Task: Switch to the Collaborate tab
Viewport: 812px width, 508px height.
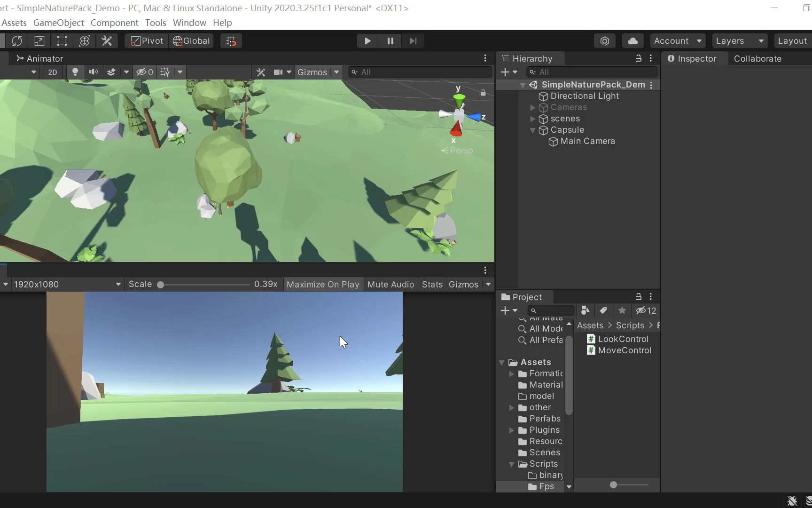Action: point(757,58)
